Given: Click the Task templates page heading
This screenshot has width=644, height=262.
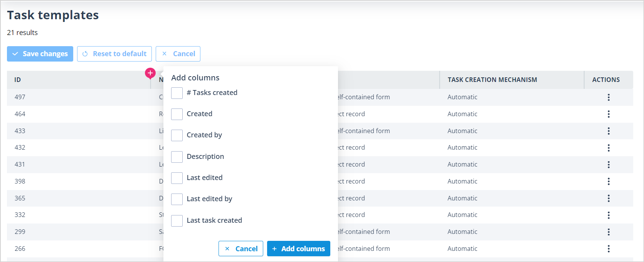Looking at the screenshot, I should [x=53, y=15].
